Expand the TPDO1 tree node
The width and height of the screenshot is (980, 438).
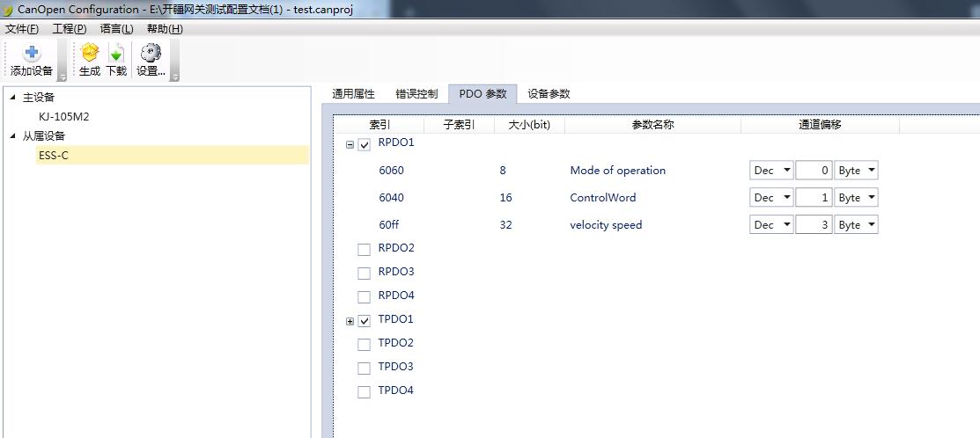[350, 322]
